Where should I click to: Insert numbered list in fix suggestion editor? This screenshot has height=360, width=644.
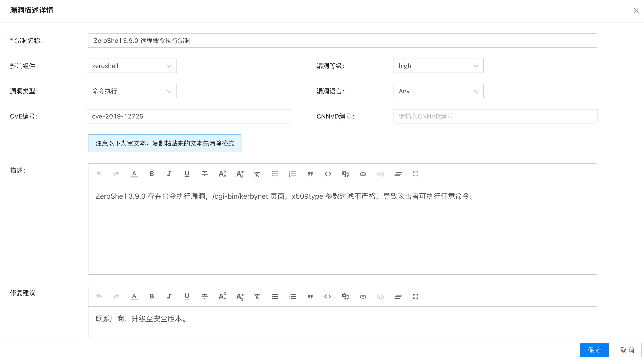click(292, 296)
